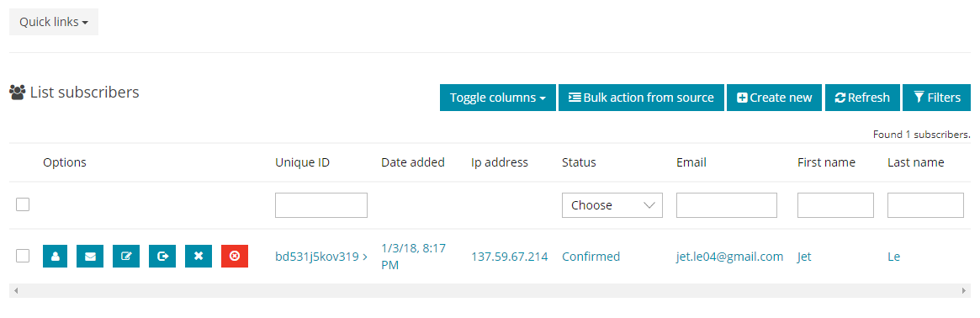The image size is (980, 318).
Task: Click the Status column header
Action: pyautogui.click(x=579, y=162)
